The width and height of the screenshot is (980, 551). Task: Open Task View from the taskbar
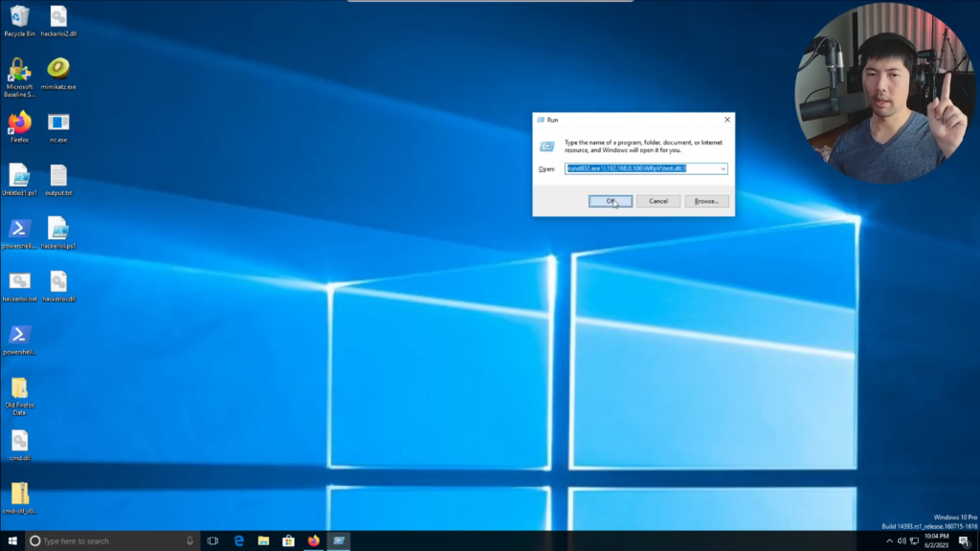pyautogui.click(x=212, y=541)
